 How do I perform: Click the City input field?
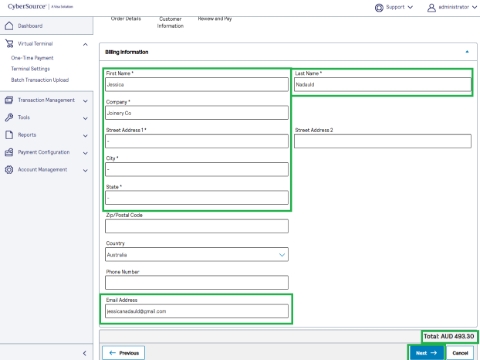tap(197, 169)
